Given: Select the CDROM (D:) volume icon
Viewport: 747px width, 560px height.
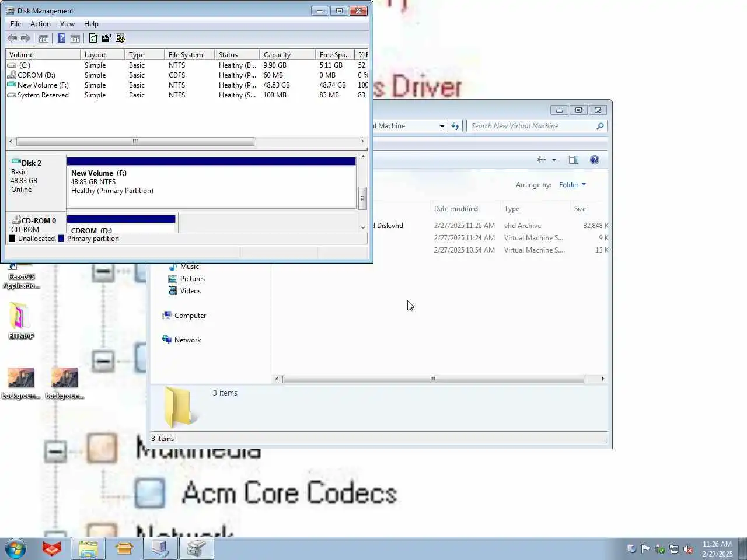Looking at the screenshot, I should (x=12, y=75).
